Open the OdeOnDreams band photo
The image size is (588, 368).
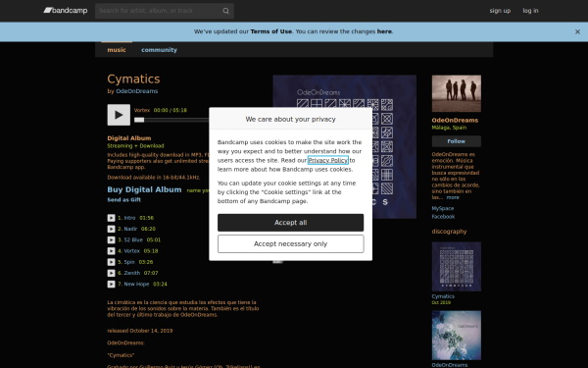457,93
